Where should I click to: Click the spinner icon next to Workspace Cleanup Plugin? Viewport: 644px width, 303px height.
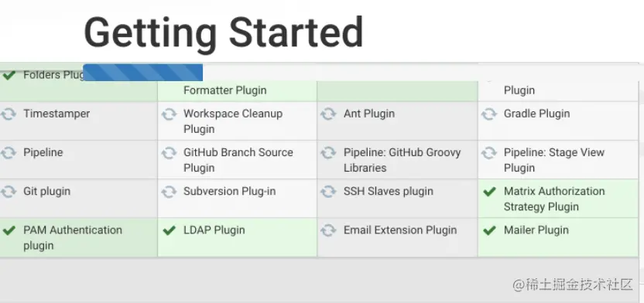(169, 114)
